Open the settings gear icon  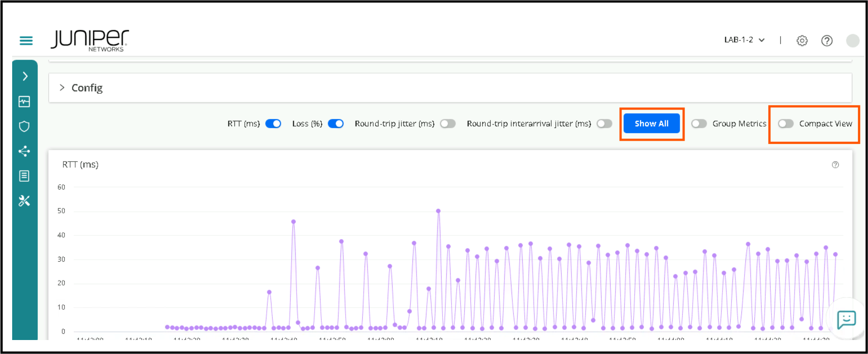pos(802,41)
